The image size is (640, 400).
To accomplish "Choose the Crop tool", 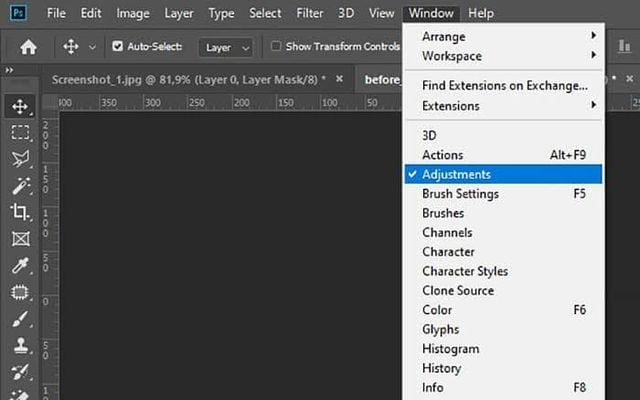I will 20,212.
